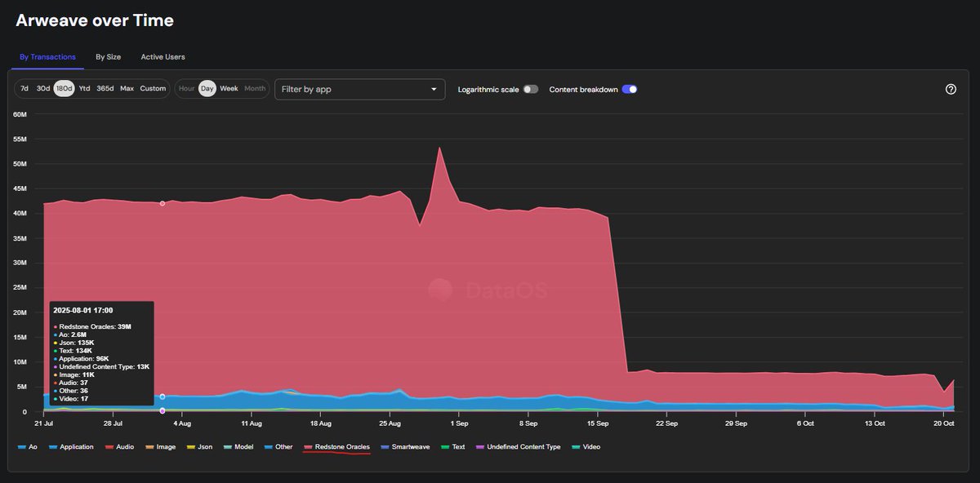Select the 7d time range
Screen dimensions: 980x483
coord(24,88)
